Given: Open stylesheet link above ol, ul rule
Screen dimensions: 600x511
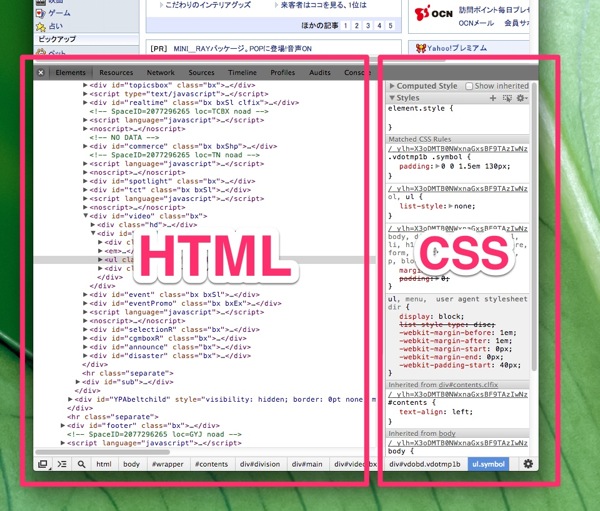Looking at the screenshot, I should click(458, 189).
